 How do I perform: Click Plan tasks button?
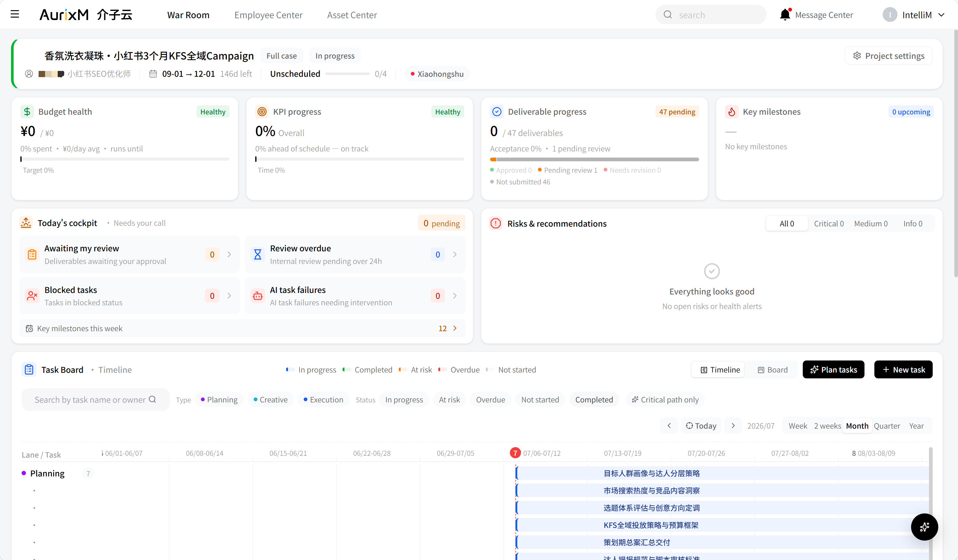click(x=833, y=370)
